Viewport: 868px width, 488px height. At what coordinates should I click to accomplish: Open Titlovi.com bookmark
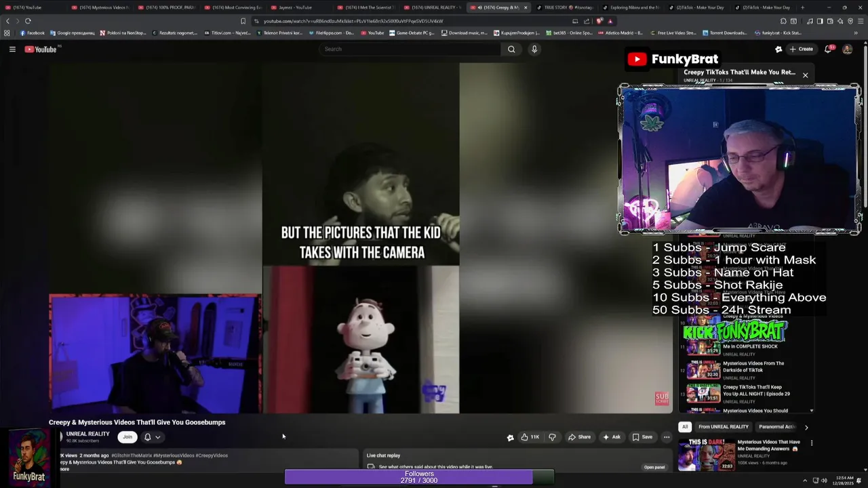tap(227, 33)
